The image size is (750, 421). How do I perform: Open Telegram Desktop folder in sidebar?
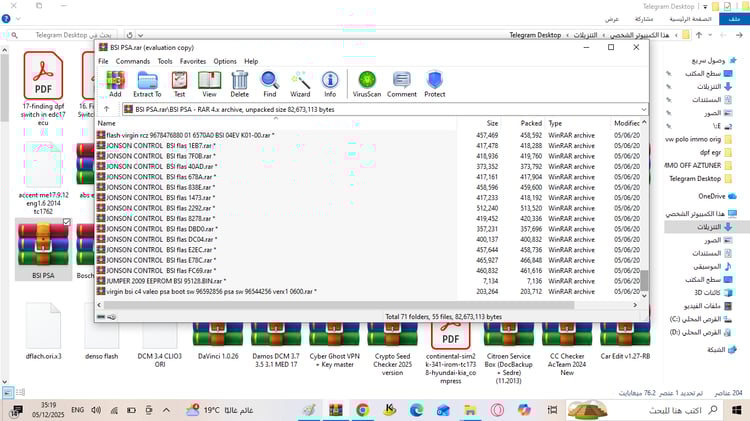(701, 178)
